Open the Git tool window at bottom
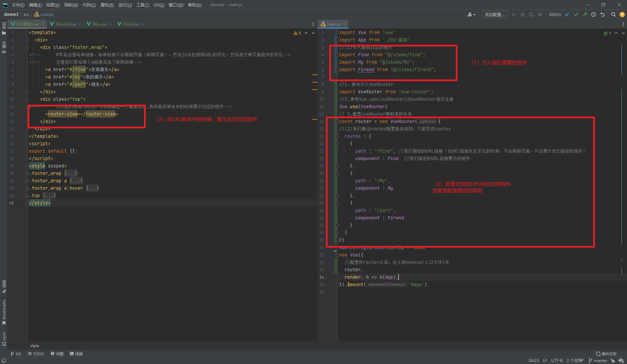The width and height of the screenshot is (627, 364). (16, 354)
